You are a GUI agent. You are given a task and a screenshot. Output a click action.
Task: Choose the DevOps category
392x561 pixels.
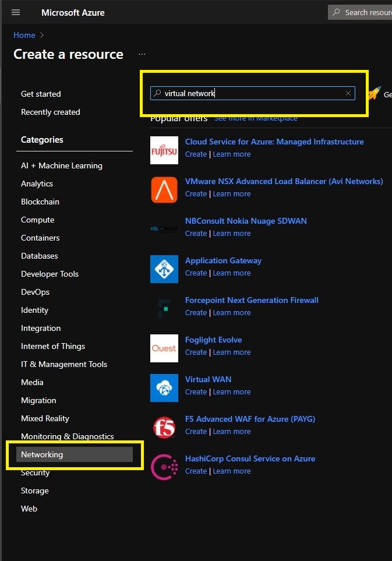(x=35, y=292)
